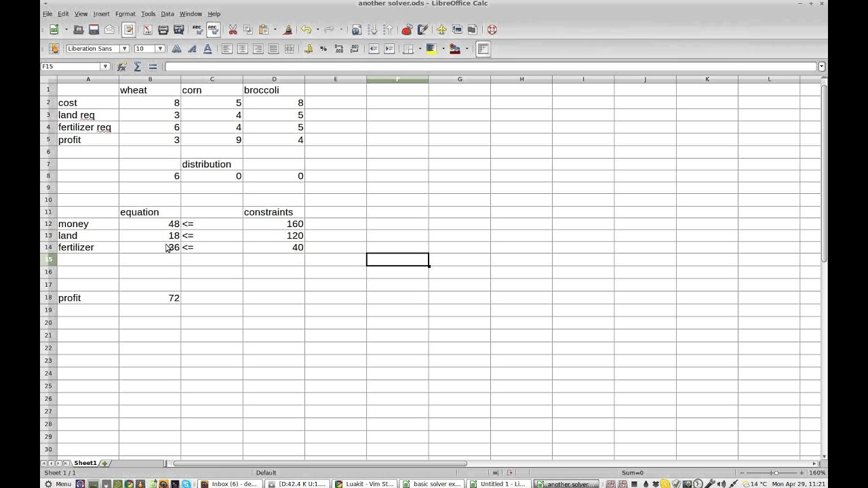The image size is (868, 488).
Task: Insert a Chart
Action: [407, 30]
